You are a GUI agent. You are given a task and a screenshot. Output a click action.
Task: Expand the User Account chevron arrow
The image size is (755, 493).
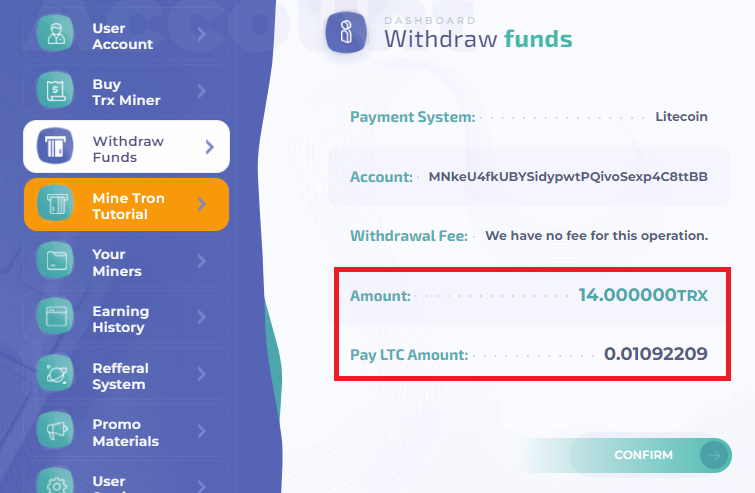(x=202, y=36)
